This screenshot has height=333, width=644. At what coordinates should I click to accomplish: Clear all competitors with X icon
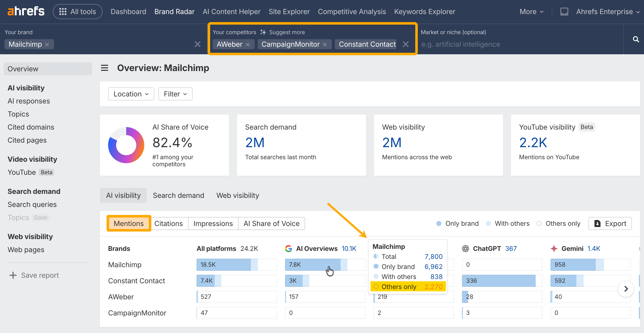(405, 44)
